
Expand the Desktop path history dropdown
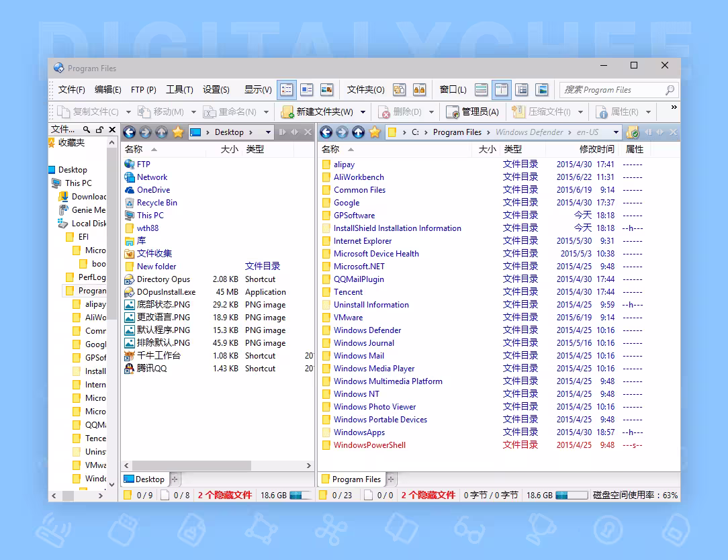point(268,132)
